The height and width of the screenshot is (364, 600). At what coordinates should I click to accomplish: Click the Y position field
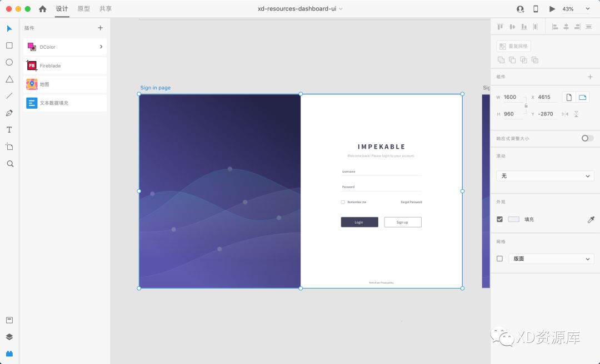click(x=548, y=114)
